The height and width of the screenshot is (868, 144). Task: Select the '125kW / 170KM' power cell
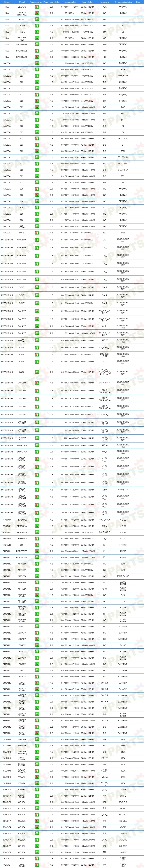point(87,551)
